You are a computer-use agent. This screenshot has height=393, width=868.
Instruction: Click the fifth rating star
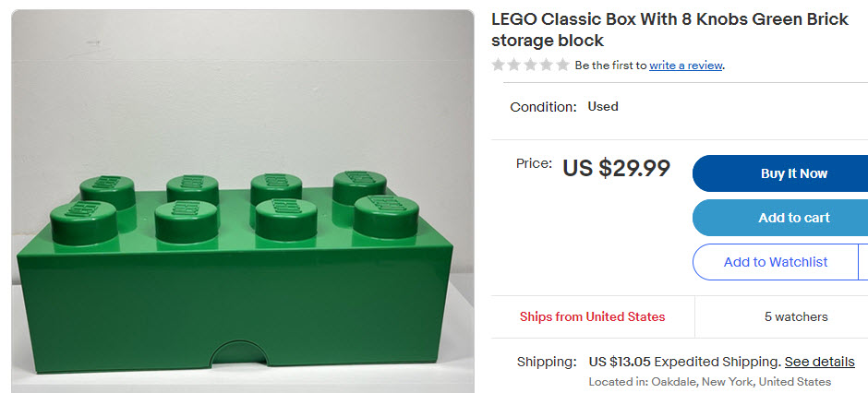tap(562, 65)
